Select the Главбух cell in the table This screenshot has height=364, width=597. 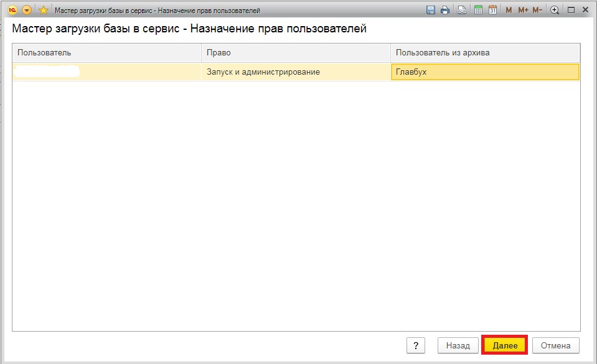(485, 72)
